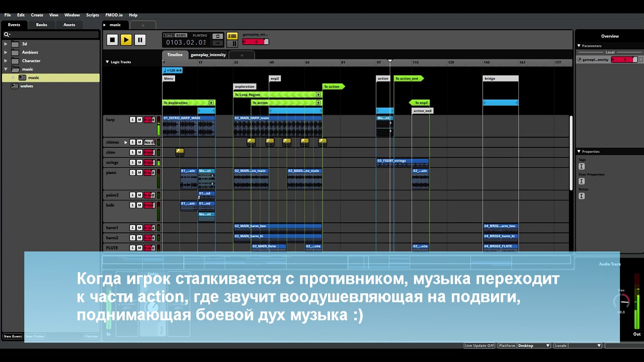The width and height of the screenshot is (644, 362).
Task: Mute the harp track
Action: pos(139,120)
